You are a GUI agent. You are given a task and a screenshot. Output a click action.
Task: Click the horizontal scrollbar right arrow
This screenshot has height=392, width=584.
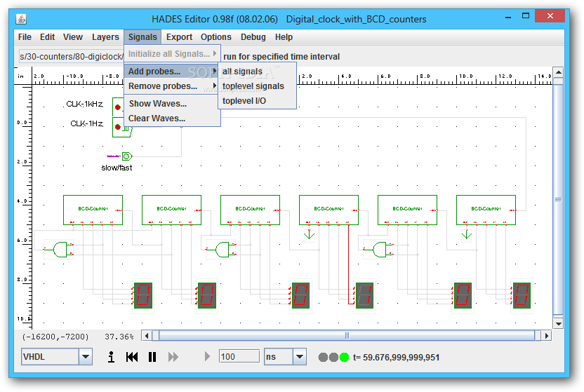[x=546, y=336]
